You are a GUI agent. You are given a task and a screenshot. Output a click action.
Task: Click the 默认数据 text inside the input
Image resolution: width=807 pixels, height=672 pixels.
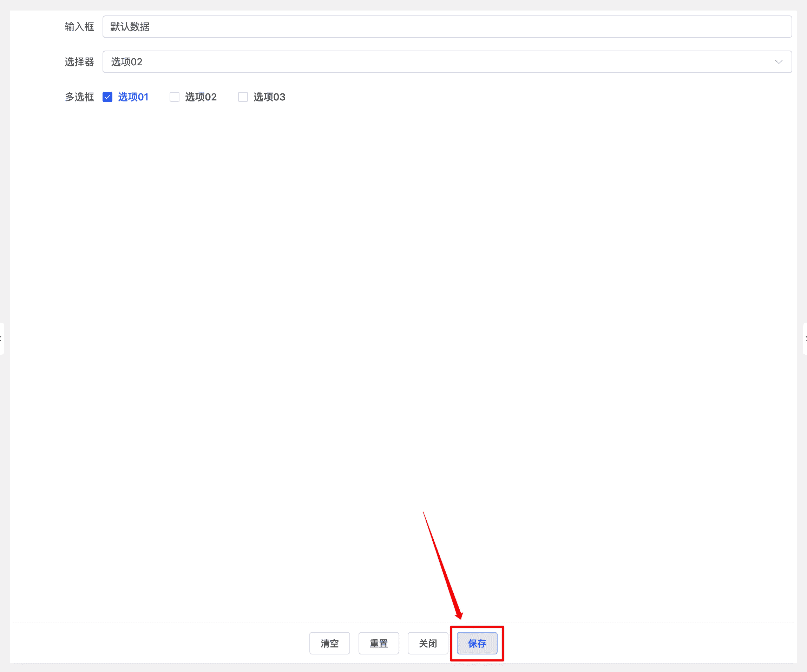click(x=130, y=27)
